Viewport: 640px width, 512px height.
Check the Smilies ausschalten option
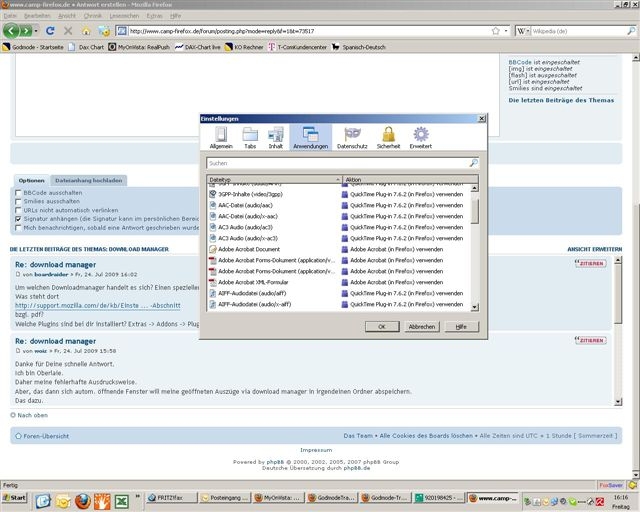18,201
